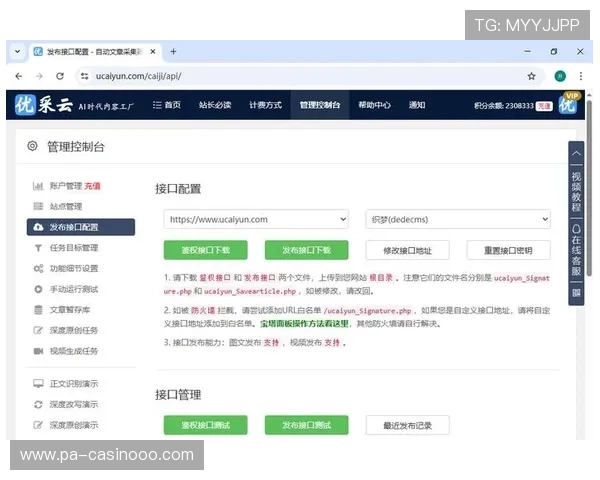Click the 管理控制台 gear icon
This screenshot has height=480, width=600.
(x=33, y=146)
